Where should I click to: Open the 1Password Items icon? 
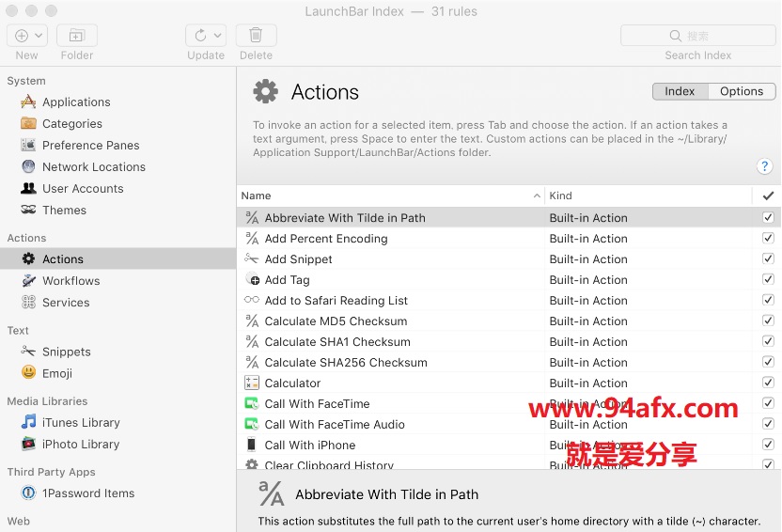click(x=28, y=493)
